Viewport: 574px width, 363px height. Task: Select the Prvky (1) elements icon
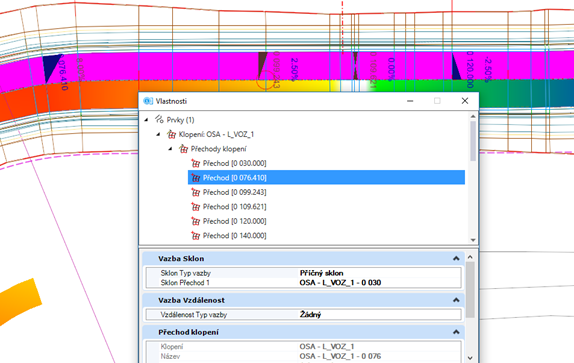point(159,119)
